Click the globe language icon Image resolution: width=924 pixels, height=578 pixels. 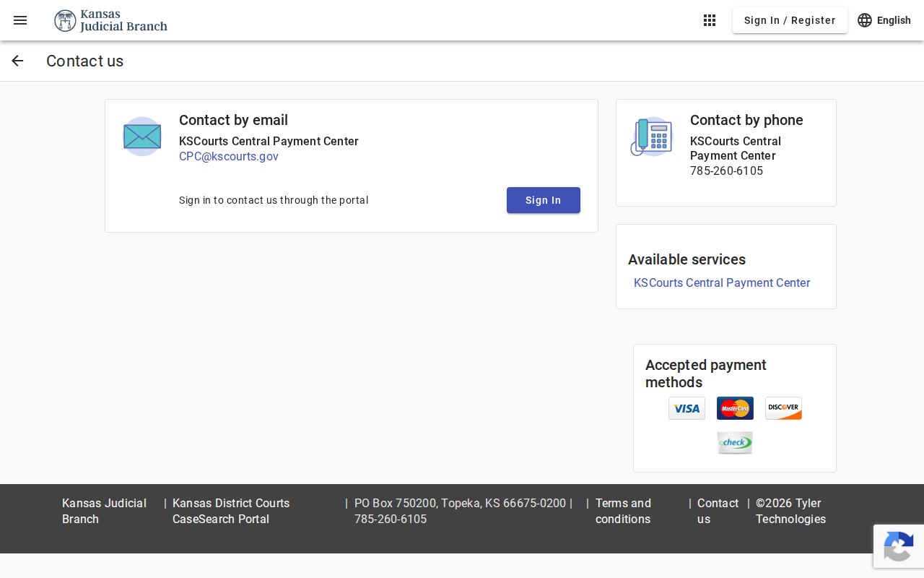point(865,20)
